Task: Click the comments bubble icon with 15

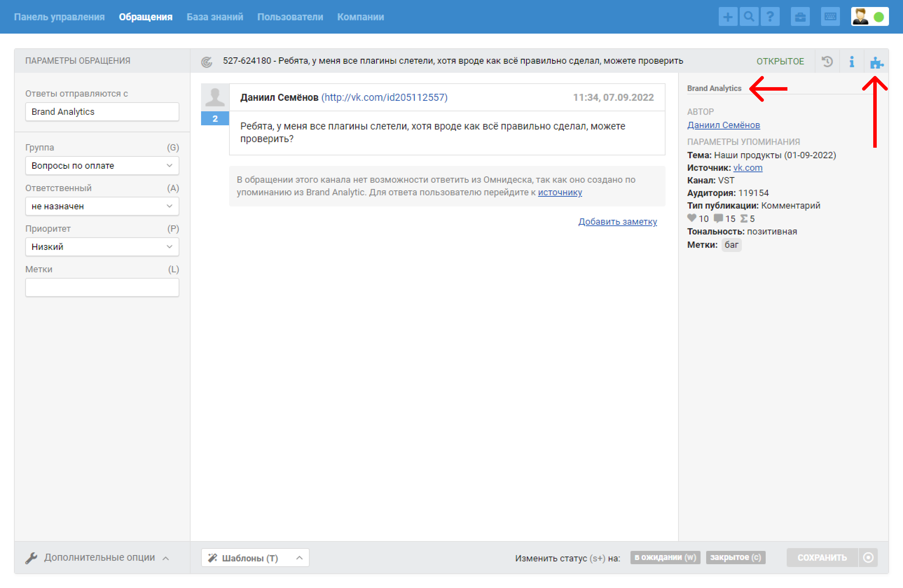Action: [x=718, y=218]
